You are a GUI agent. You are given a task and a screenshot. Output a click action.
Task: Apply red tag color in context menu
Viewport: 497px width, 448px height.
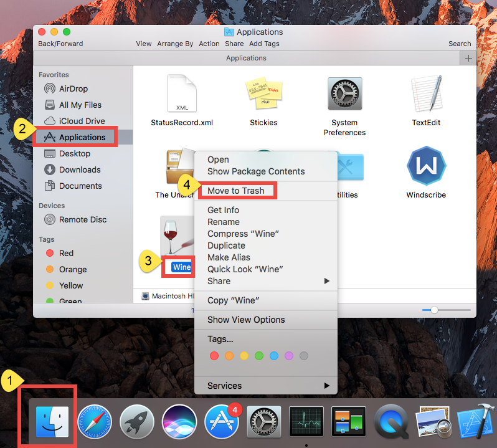[x=214, y=356]
